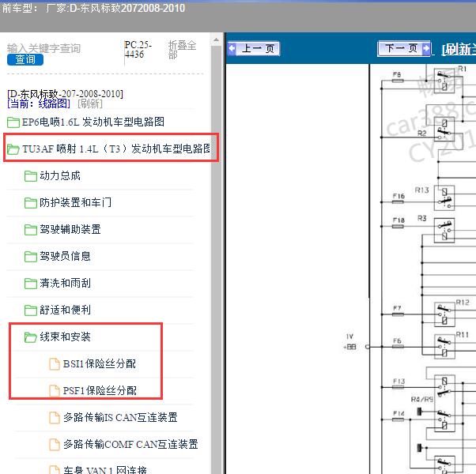Viewport: 476px width, 474px height.
Task: Click the 当前：线路图 link
Action: pyautogui.click(x=39, y=103)
